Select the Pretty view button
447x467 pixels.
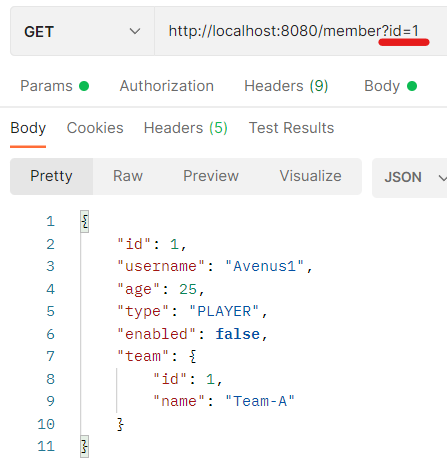51,176
